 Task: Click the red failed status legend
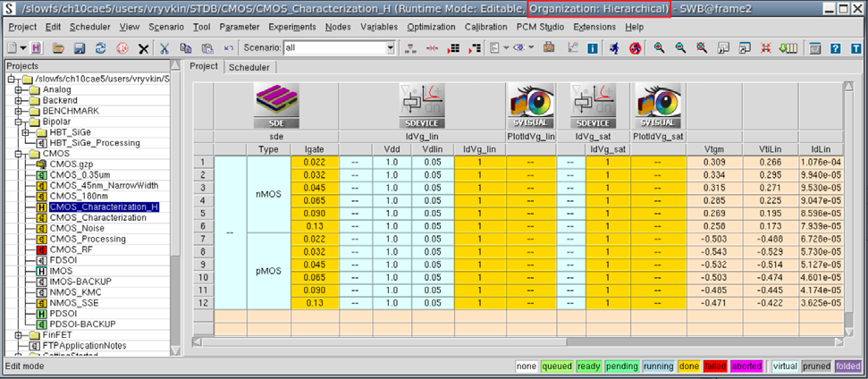tap(715, 366)
